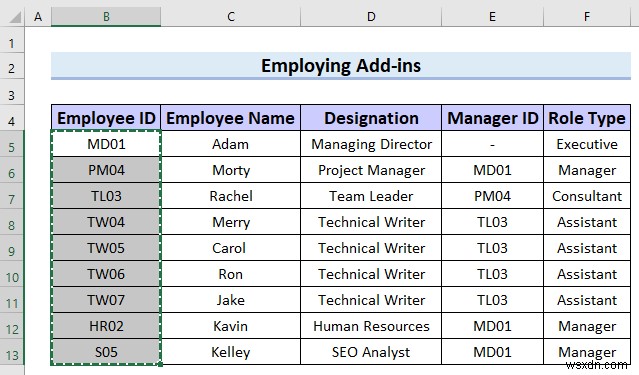Click the 'Employing Add-ins' title cell

coord(341,66)
